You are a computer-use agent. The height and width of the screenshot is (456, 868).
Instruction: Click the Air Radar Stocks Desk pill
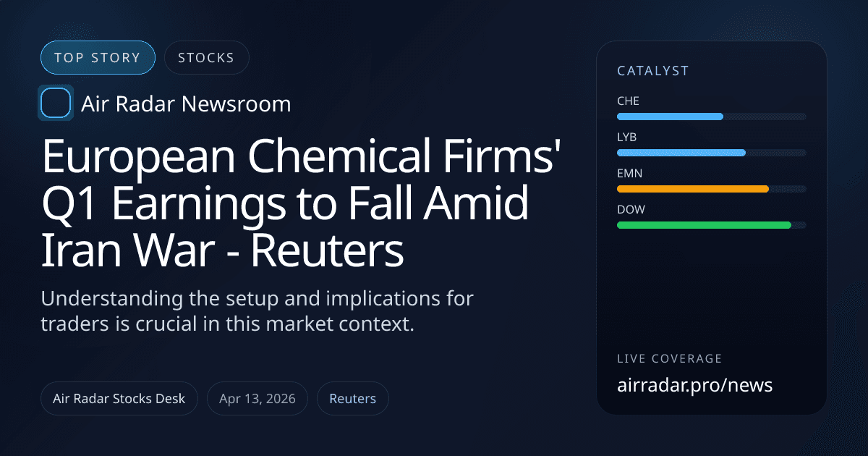tap(119, 399)
